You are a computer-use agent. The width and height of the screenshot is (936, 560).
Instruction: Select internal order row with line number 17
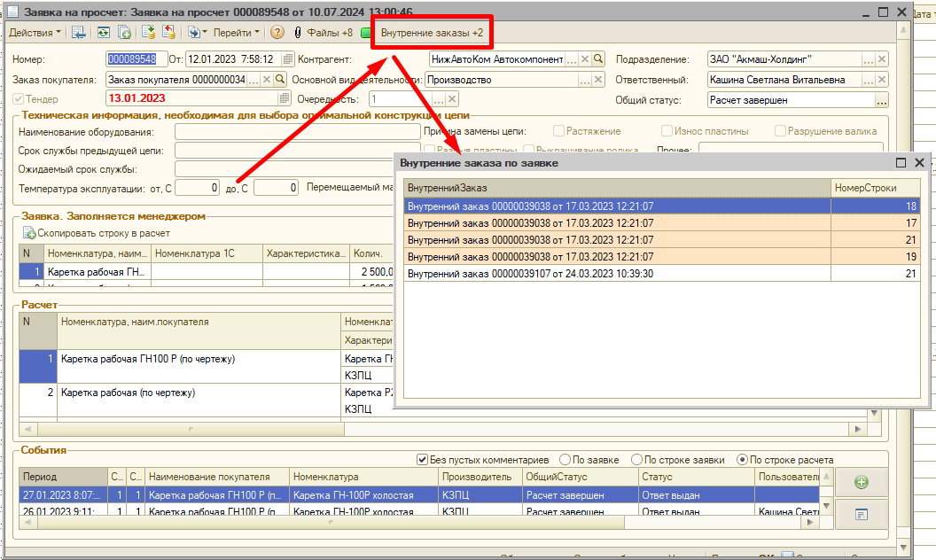click(661, 222)
